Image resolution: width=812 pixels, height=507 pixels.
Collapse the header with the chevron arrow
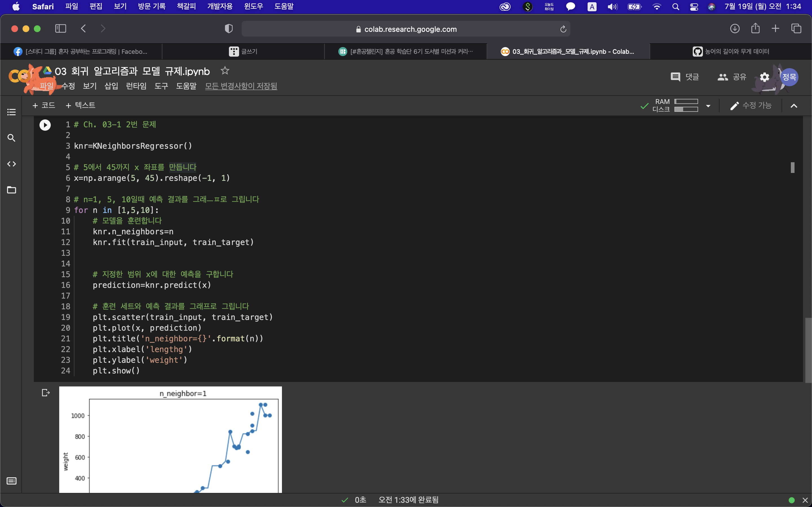(794, 106)
